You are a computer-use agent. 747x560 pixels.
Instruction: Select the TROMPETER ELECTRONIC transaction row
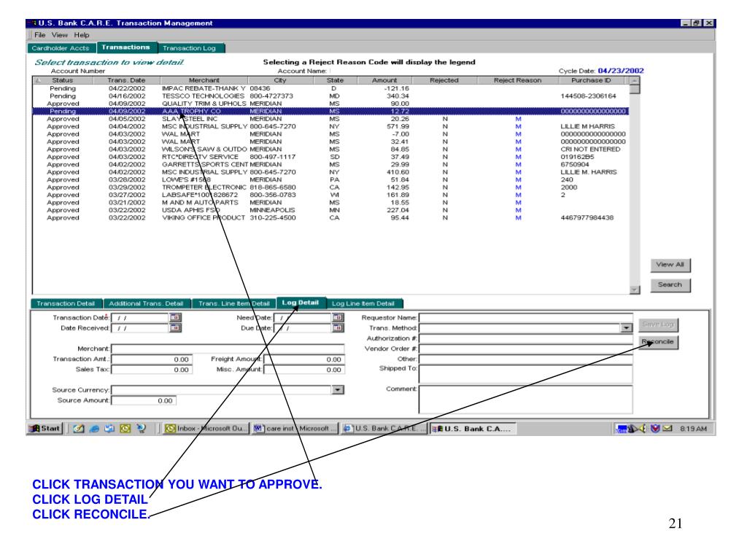pos(330,187)
